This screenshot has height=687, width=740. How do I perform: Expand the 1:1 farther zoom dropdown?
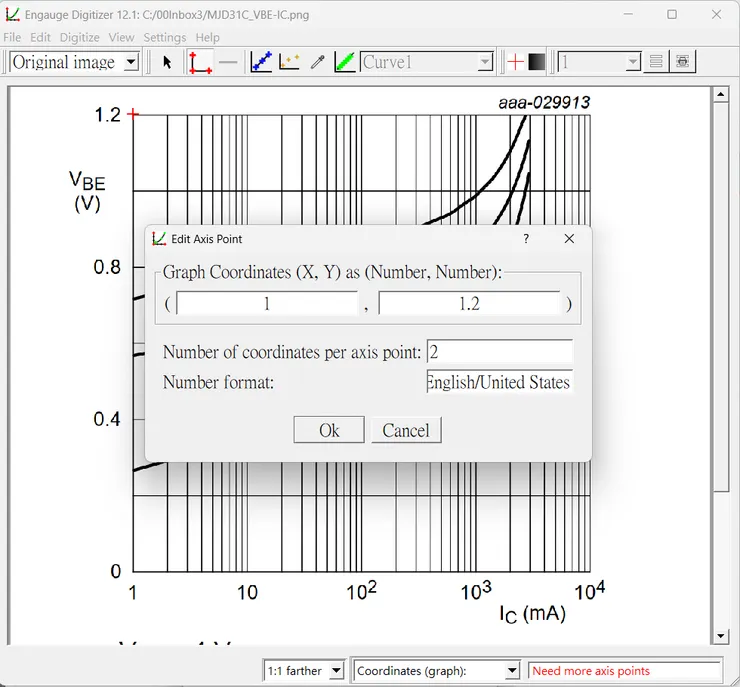click(336, 671)
